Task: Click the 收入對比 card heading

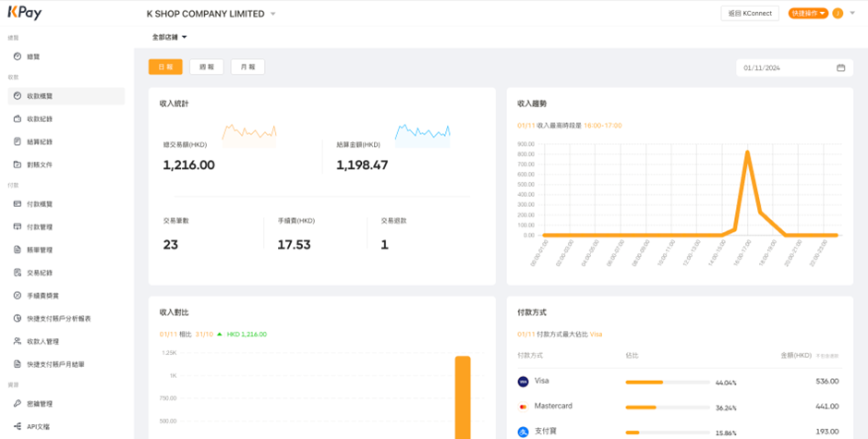Action: pos(174,312)
